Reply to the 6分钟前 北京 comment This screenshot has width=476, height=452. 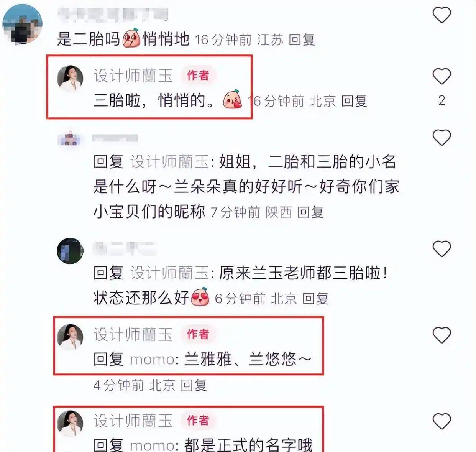point(315,298)
